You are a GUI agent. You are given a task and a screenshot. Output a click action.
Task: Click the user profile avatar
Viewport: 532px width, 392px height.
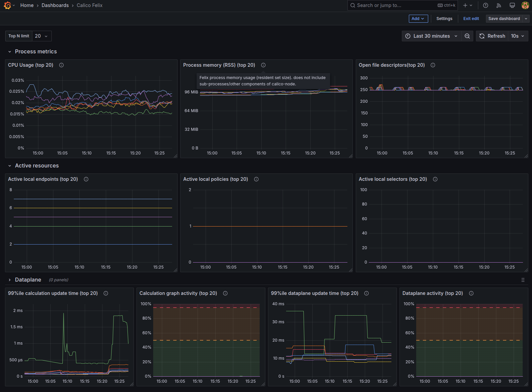pyautogui.click(x=525, y=5)
